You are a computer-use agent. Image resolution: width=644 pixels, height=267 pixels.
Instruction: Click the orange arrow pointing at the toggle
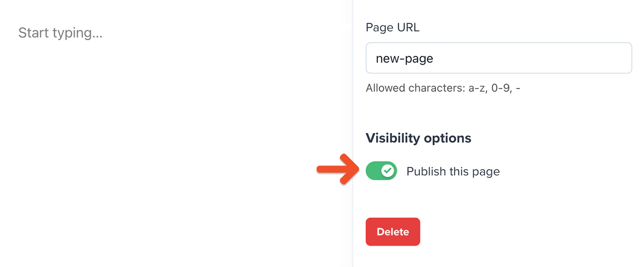[338, 170]
